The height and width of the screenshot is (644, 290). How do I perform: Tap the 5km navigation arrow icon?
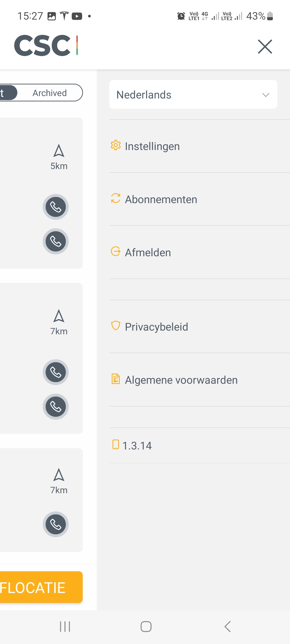59,151
